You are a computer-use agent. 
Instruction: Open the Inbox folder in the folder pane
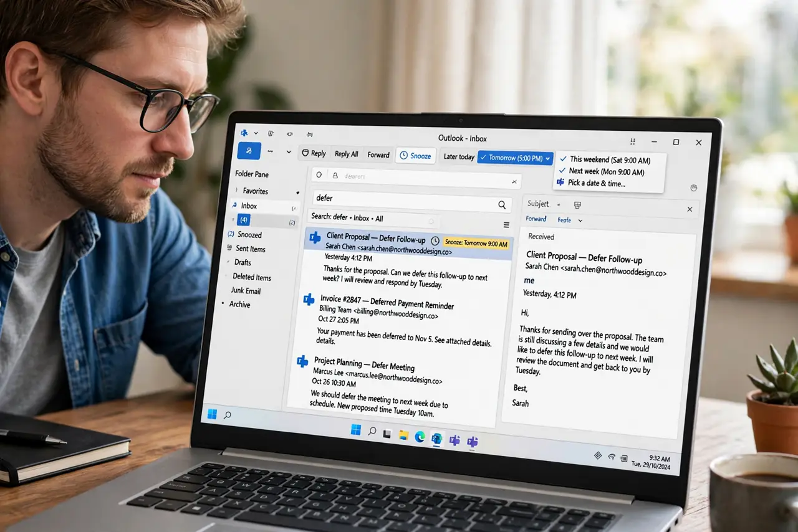pyautogui.click(x=264, y=206)
